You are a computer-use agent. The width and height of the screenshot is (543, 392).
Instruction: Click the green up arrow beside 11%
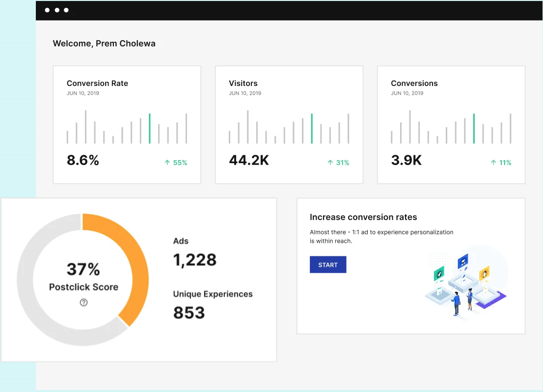click(493, 162)
